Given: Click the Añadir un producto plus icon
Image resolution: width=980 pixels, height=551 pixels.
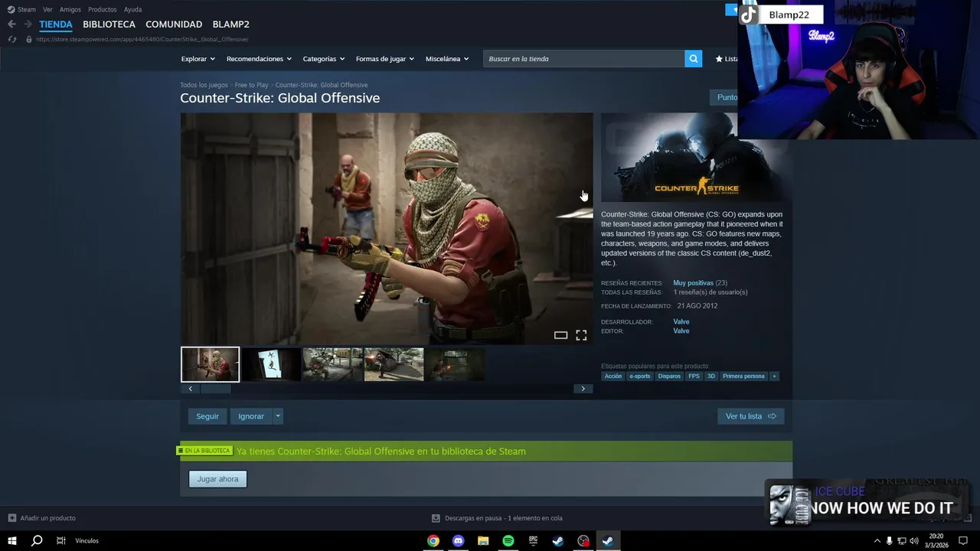Looking at the screenshot, I should click(11, 518).
